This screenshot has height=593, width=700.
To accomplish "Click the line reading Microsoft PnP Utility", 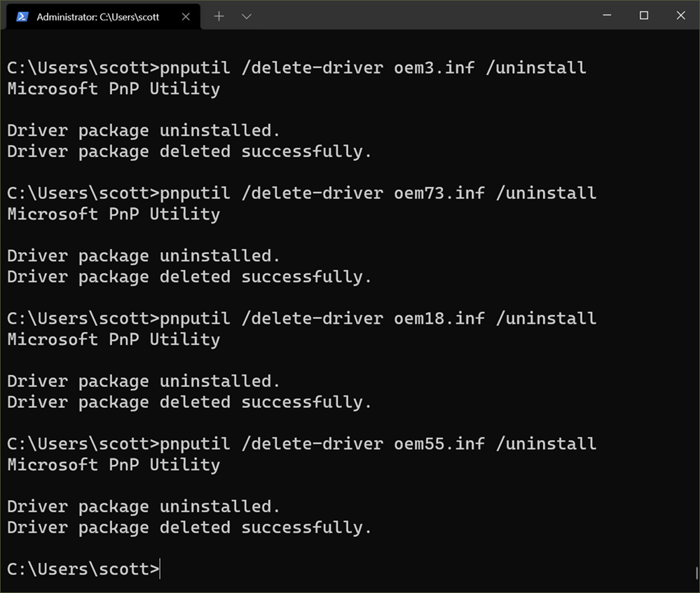I will click(112, 88).
